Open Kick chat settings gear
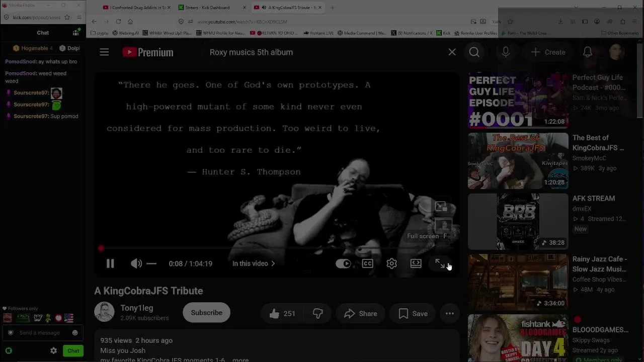The height and width of the screenshot is (362, 644). (x=53, y=351)
